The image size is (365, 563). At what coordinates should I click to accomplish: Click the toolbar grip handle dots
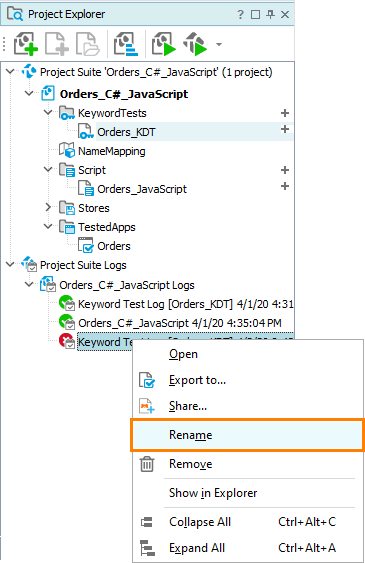(4, 44)
